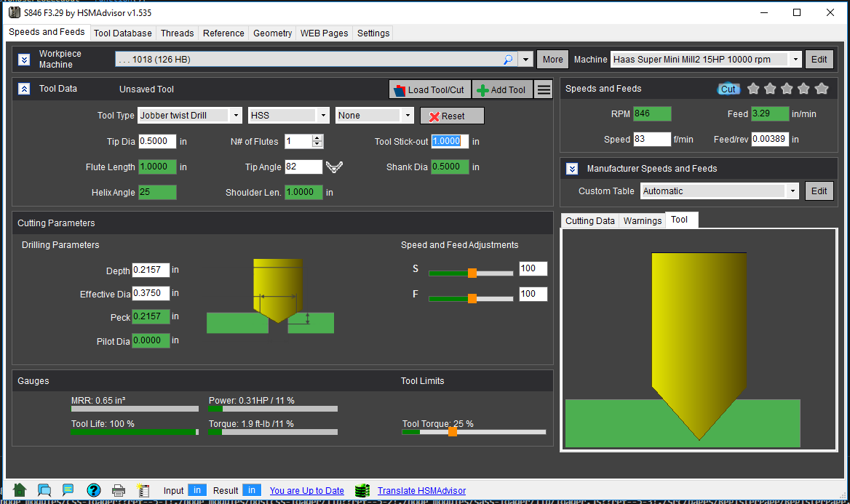The image size is (850, 504).
Task: Click the Speed adjustment slider handle
Action: point(472,273)
